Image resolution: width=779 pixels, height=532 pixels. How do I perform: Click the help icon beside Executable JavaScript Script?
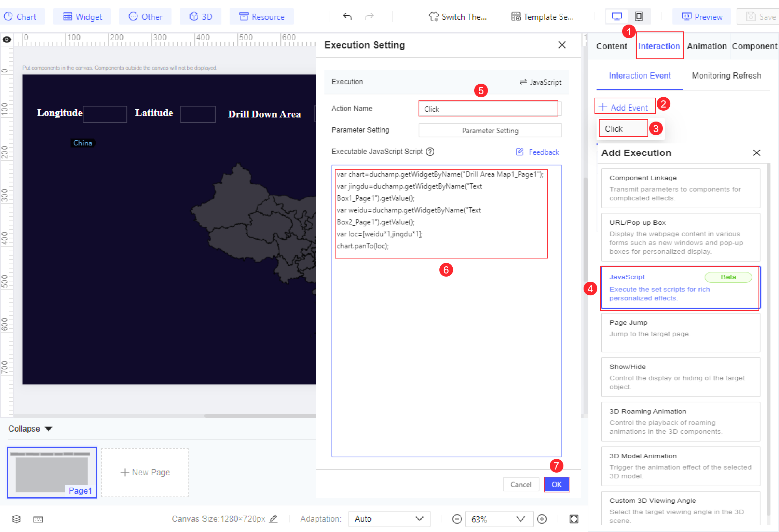pyautogui.click(x=430, y=152)
